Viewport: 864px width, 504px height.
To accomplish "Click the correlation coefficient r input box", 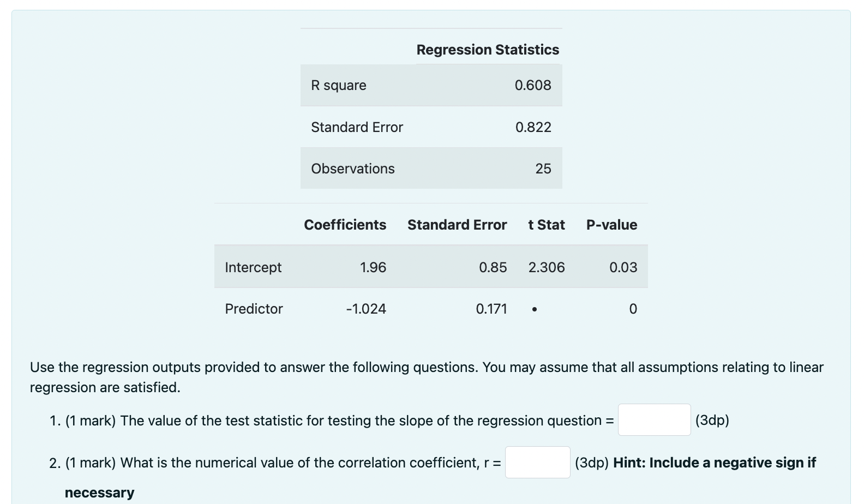I will [537, 462].
